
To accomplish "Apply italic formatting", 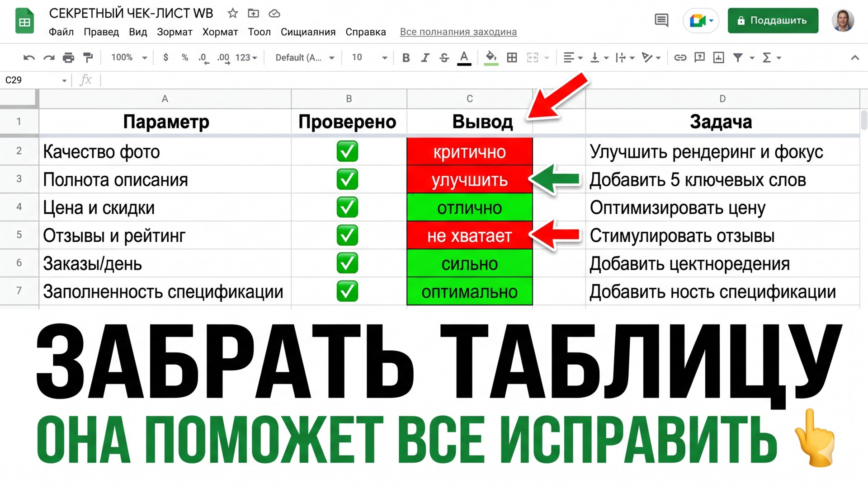I will [x=425, y=57].
